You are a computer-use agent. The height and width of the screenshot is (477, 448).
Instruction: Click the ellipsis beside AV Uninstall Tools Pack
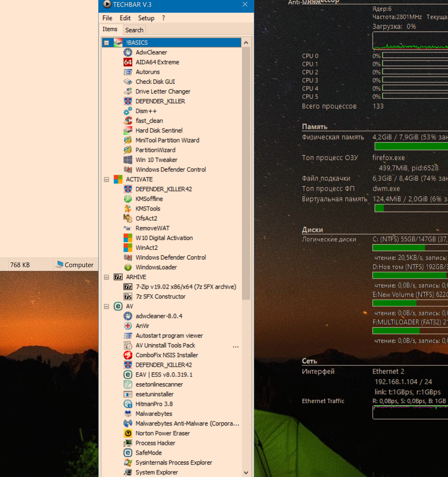point(236,347)
